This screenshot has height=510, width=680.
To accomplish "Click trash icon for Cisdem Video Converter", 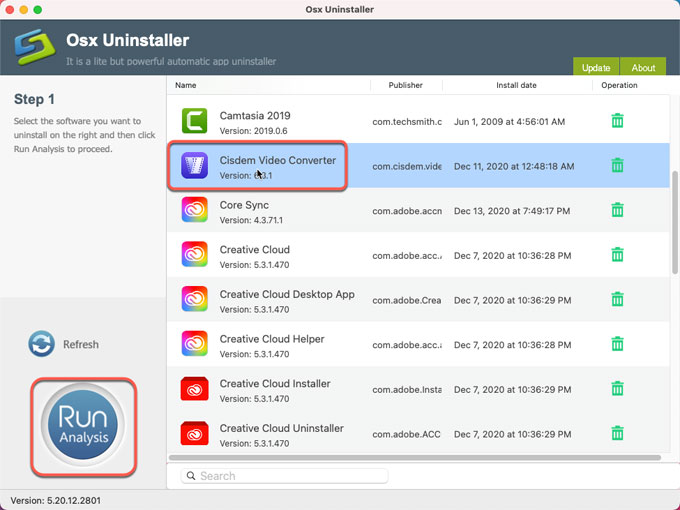I will tap(617, 165).
